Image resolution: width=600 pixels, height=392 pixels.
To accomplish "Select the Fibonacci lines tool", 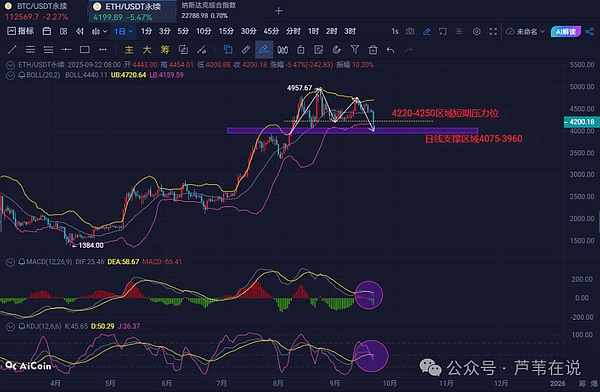I will coord(48,49).
